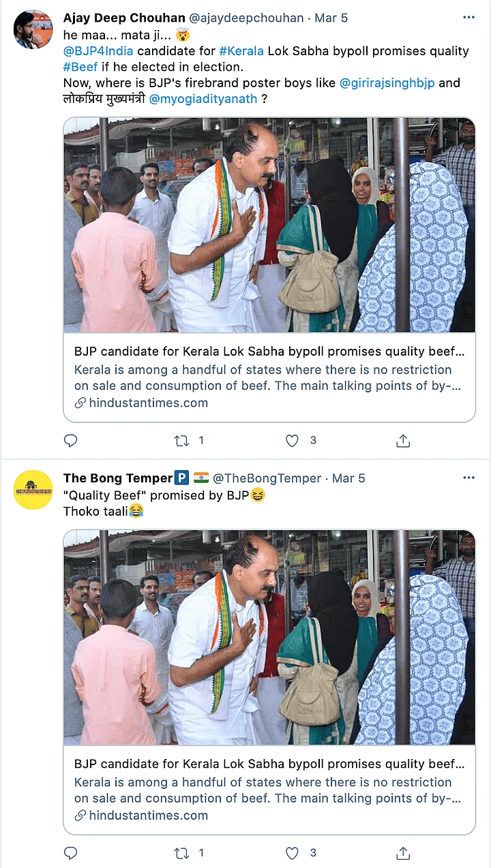This screenshot has width=491, height=868.
Task: Reply to The Bong Temper's tweet
Action: (x=70, y=853)
